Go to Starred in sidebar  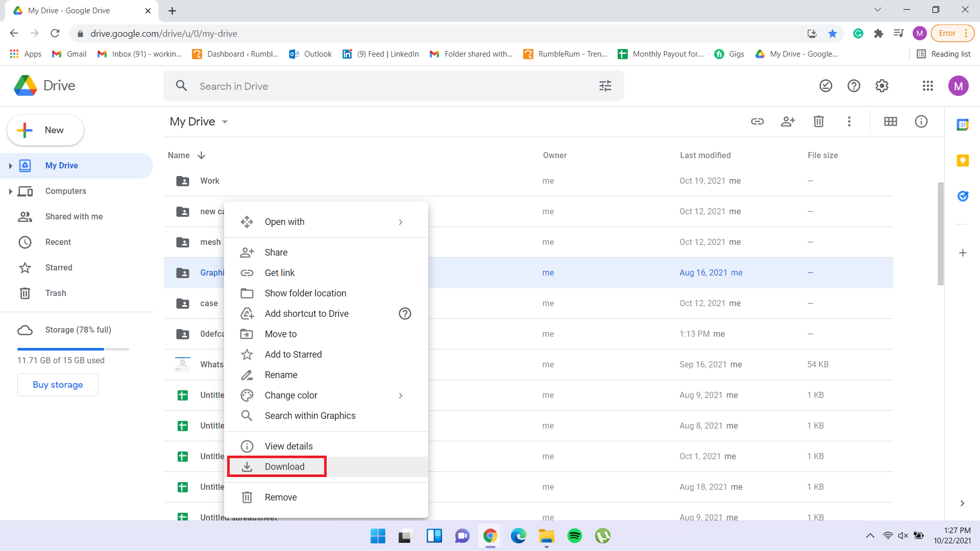[77, 268]
